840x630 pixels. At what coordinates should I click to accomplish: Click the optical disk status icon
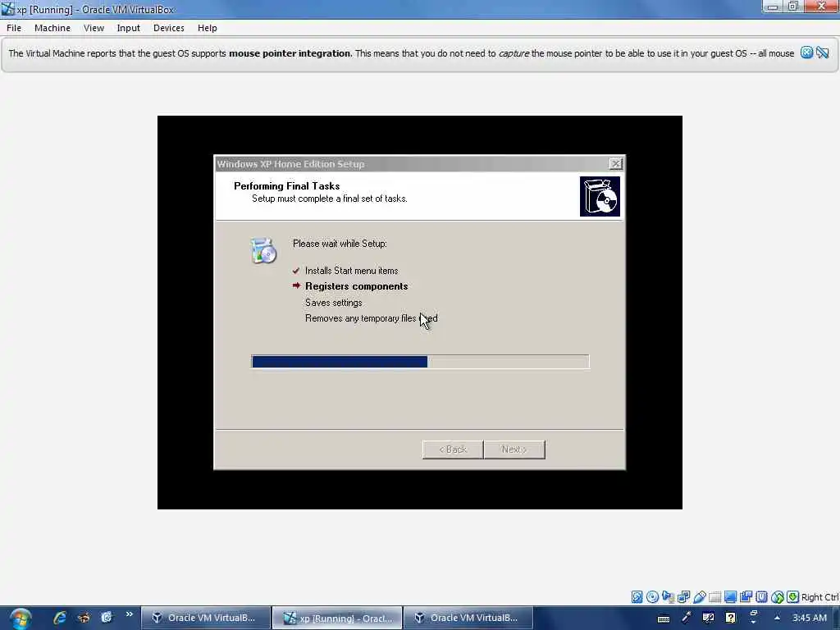[x=652, y=597]
